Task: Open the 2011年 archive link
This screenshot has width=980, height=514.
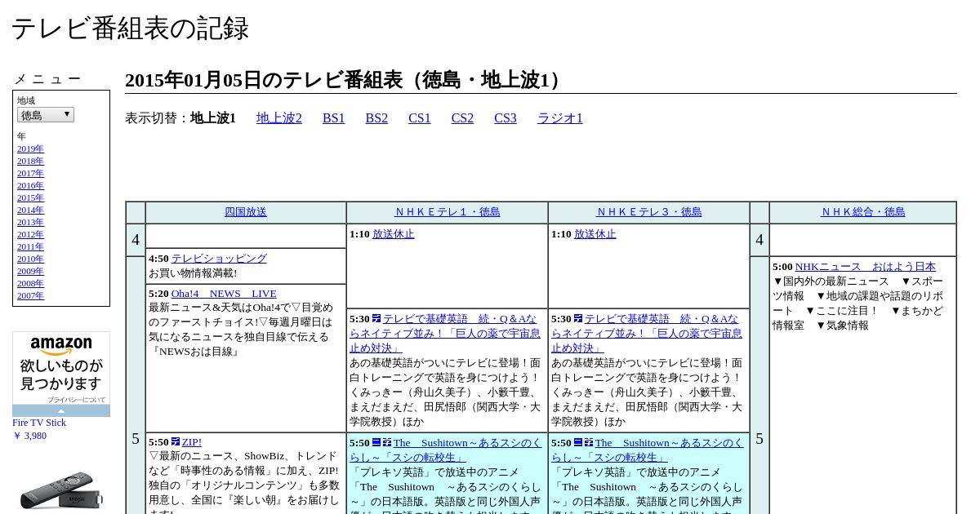Action: click(30, 246)
